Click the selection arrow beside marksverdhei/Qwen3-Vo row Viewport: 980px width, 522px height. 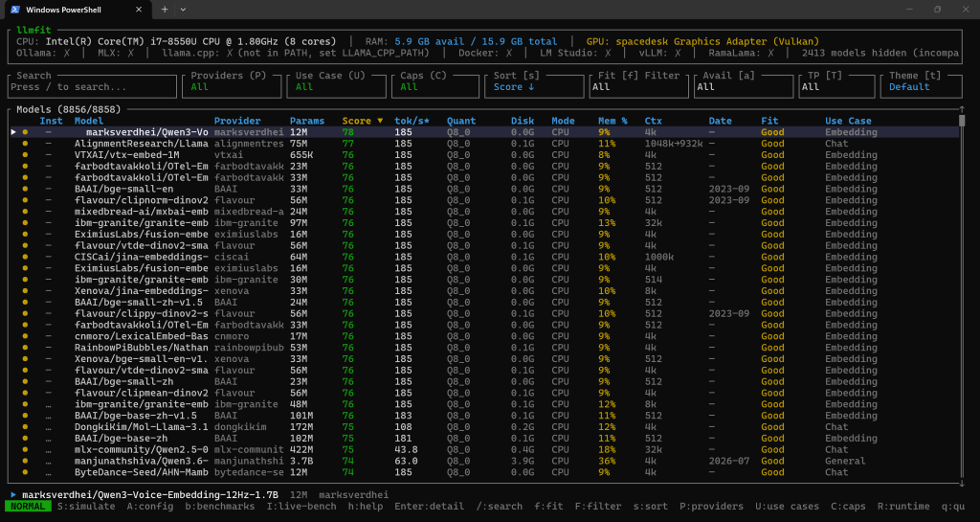13,132
